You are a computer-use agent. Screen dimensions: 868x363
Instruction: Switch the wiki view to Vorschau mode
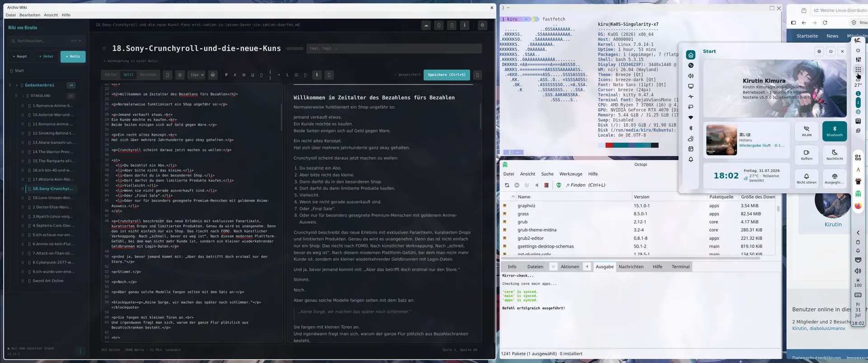pos(148,75)
